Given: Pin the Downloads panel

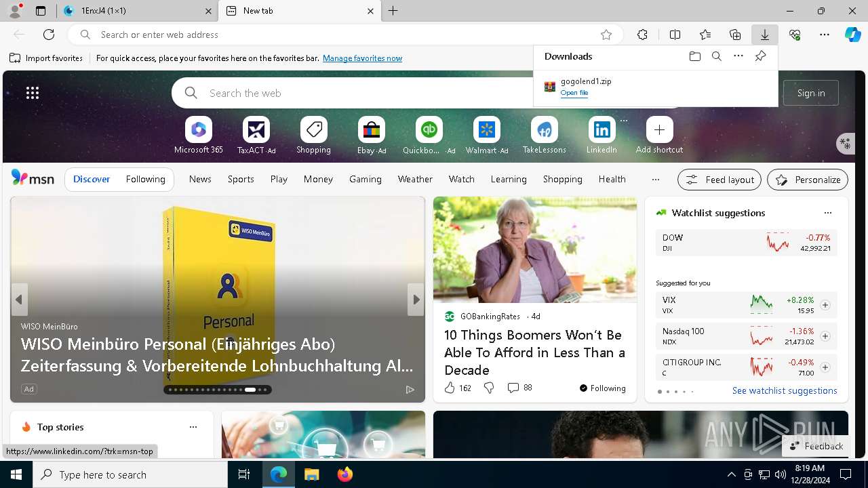Looking at the screenshot, I should click(x=761, y=56).
